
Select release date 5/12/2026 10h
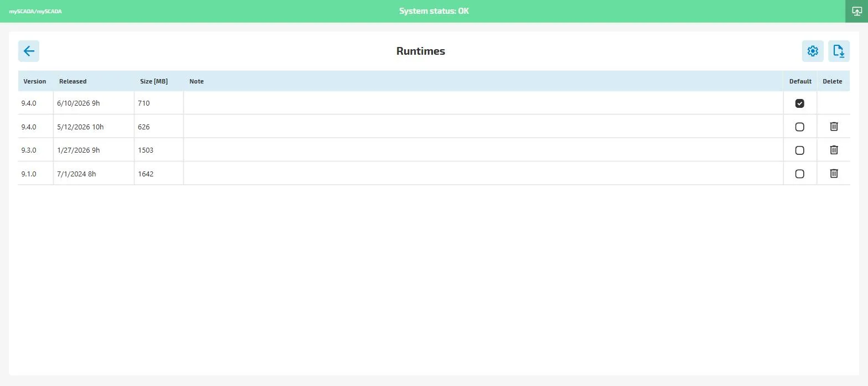80,127
